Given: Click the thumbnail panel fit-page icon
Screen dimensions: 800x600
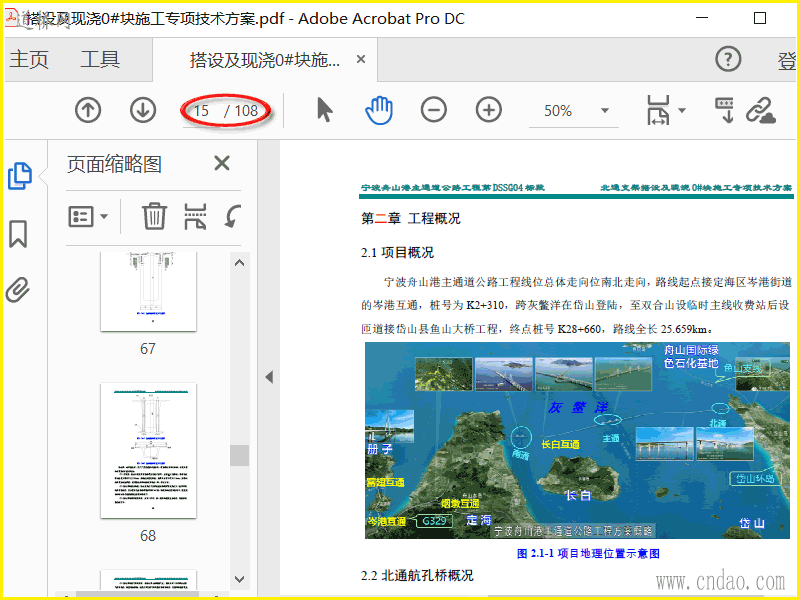Looking at the screenshot, I should coord(195,216).
